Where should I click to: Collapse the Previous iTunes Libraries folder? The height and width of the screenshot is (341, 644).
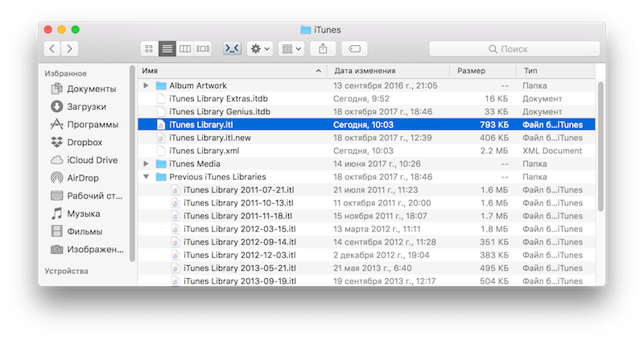146,177
